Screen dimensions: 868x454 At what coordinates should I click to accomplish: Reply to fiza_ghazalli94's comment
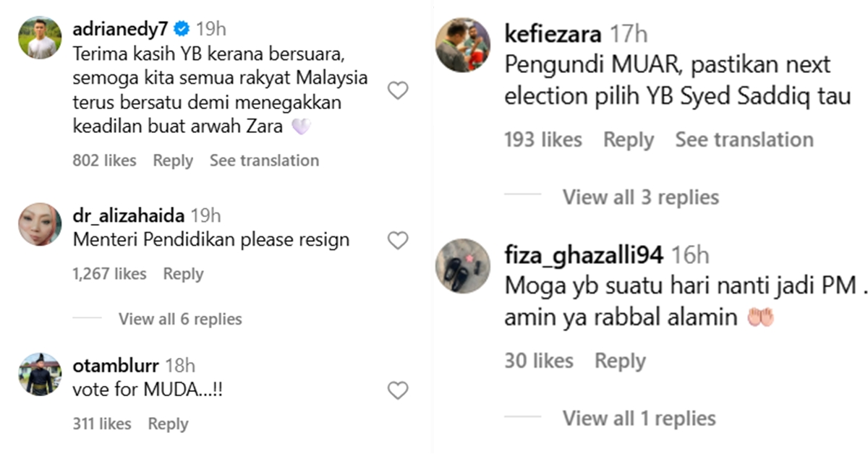[x=620, y=361]
